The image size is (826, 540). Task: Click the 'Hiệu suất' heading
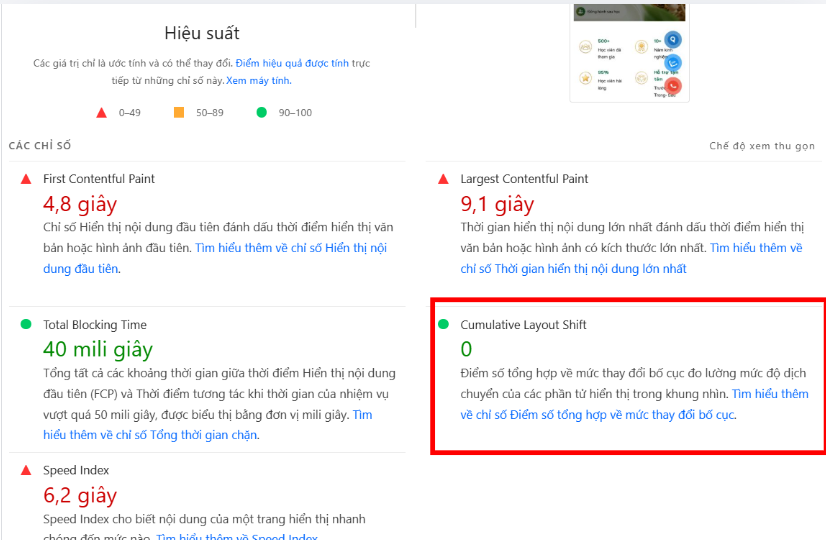(202, 33)
